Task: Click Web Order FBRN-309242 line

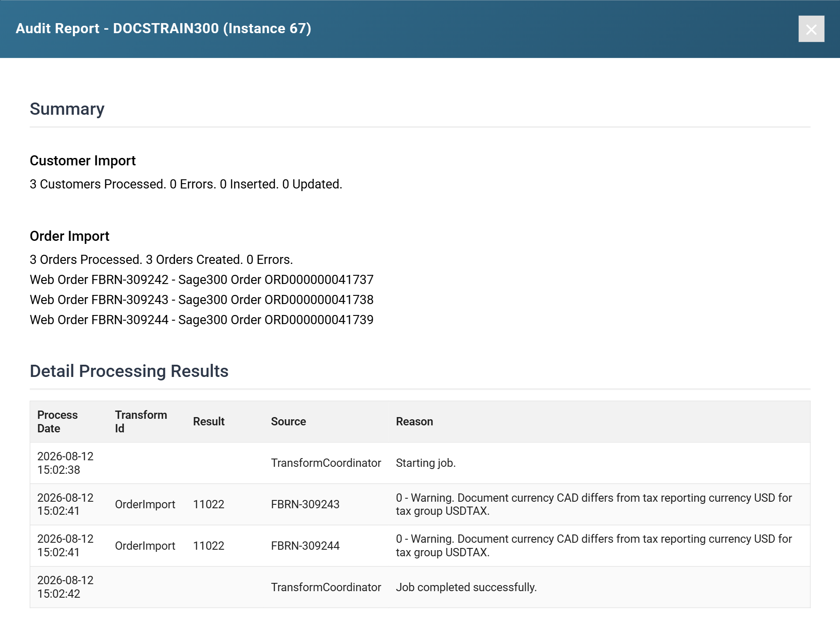Action: (201, 280)
